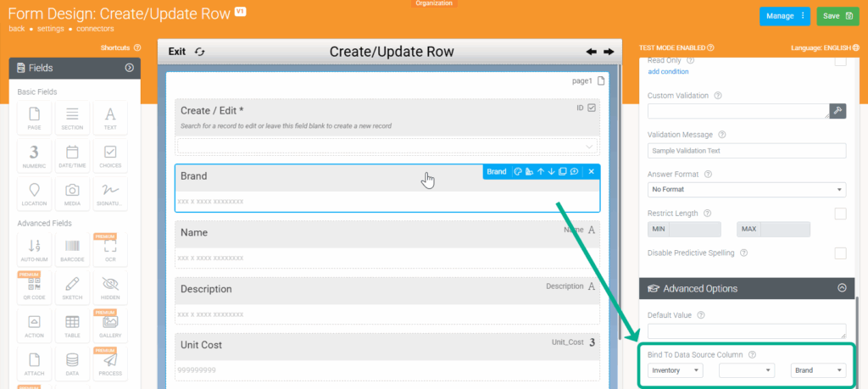Click the refresh icon next to Exit

[x=200, y=52]
